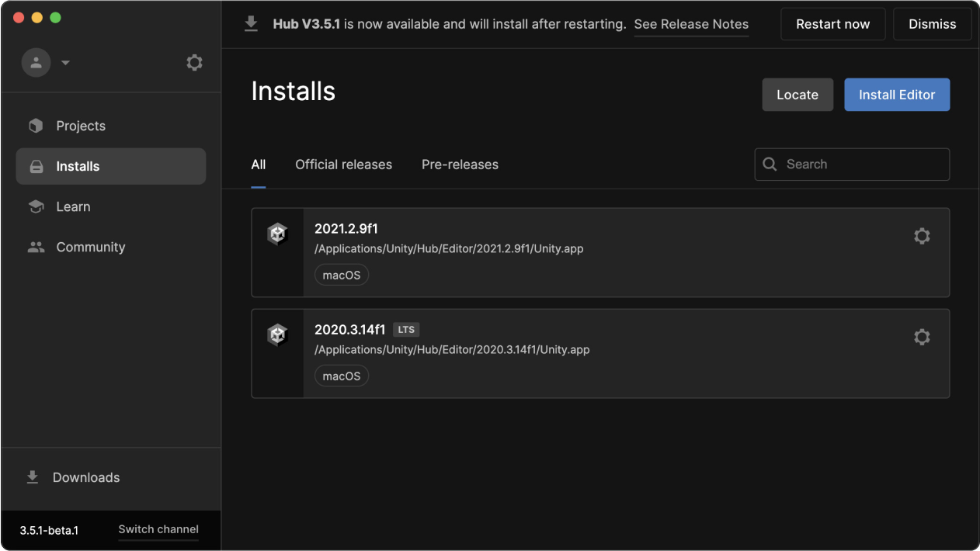Open Hub preferences gear icon in sidebar
Image resolution: width=980 pixels, height=551 pixels.
point(194,63)
